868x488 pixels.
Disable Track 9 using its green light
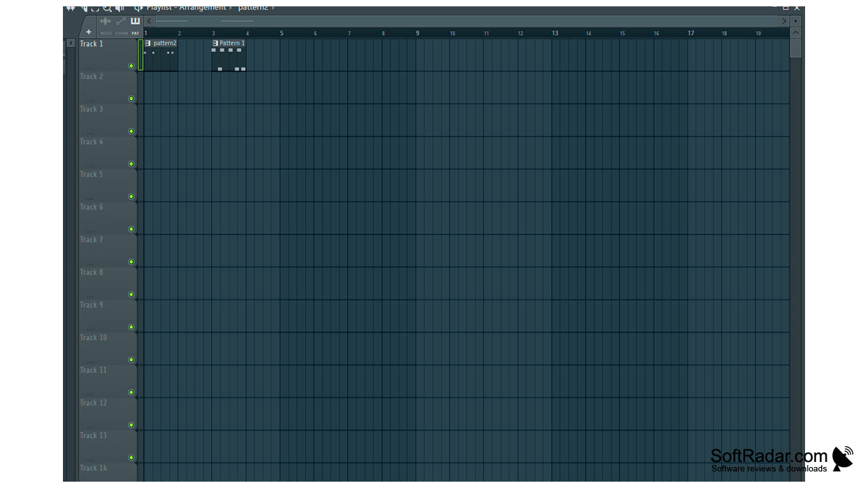pos(132,327)
